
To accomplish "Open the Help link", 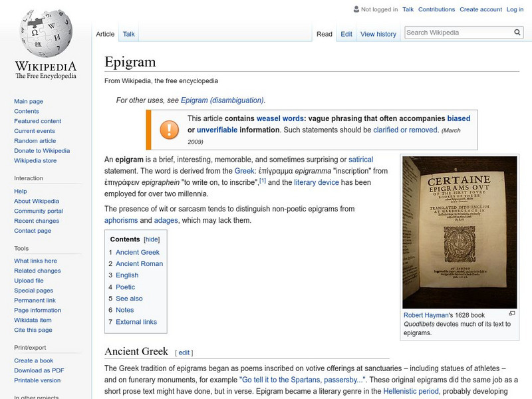I will tap(21, 191).
